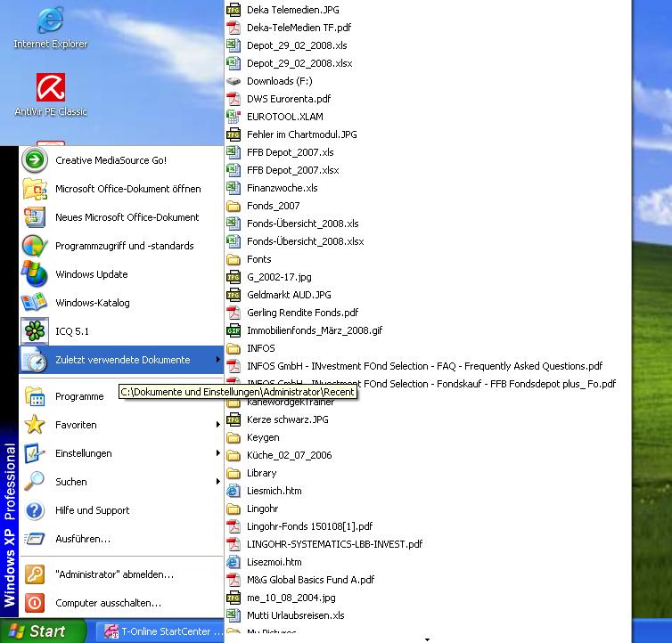This screenshot has width=672, height=643.
Task: Open the Windows-Katalog icon
Action: (x=35, y=303)
